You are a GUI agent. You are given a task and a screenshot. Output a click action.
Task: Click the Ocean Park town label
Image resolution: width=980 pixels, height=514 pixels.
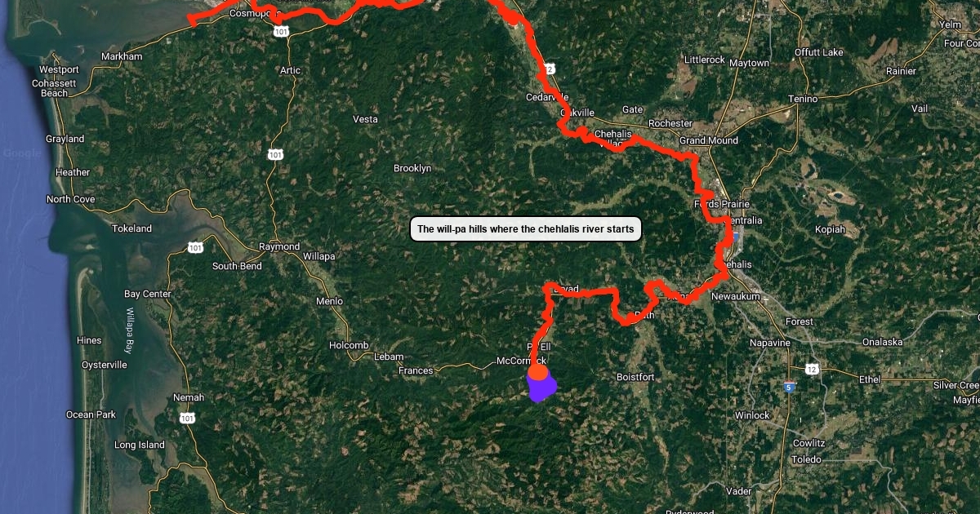pyautogui.click(x=91, y=414)
